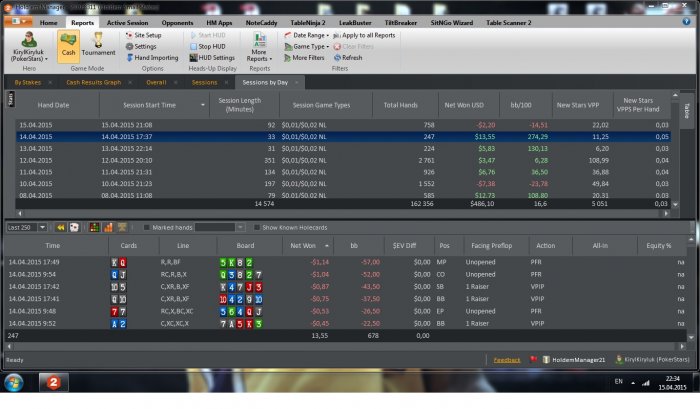Expand the Table side panel
700x409 pixels.
pos(687,110)
